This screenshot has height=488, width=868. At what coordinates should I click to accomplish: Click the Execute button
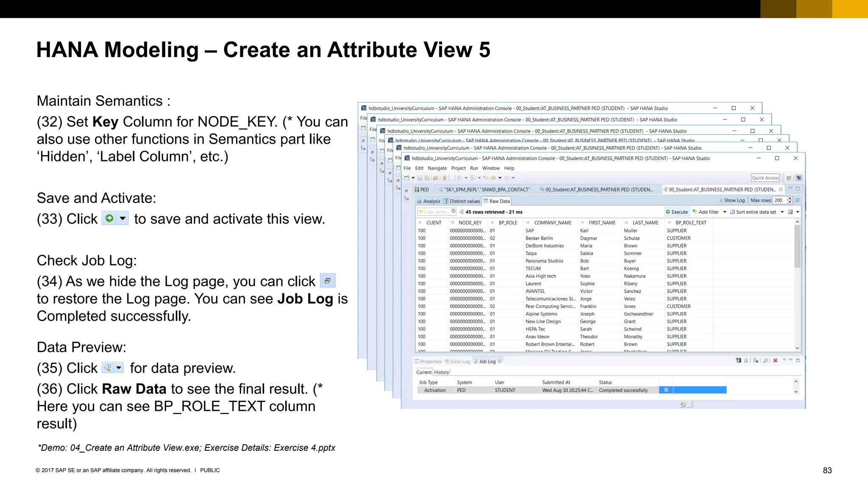coord(677,212)
